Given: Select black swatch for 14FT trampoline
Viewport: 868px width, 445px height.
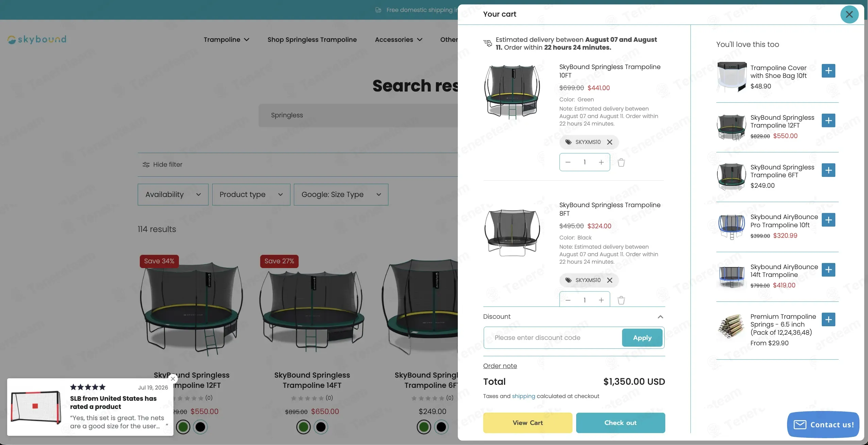Looking at the screenshot, I should tap(321, 427).
